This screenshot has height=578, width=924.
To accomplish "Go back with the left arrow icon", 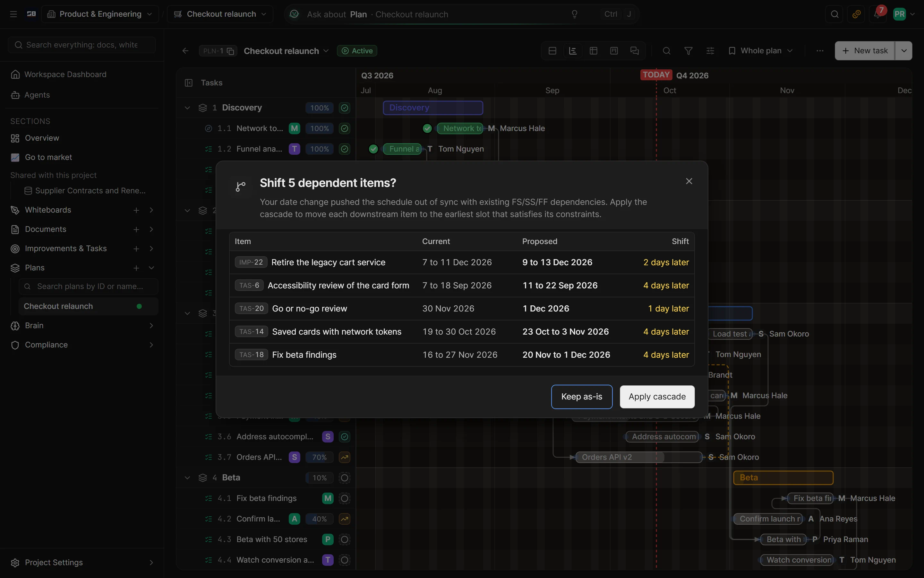I will tap(185, 51).
